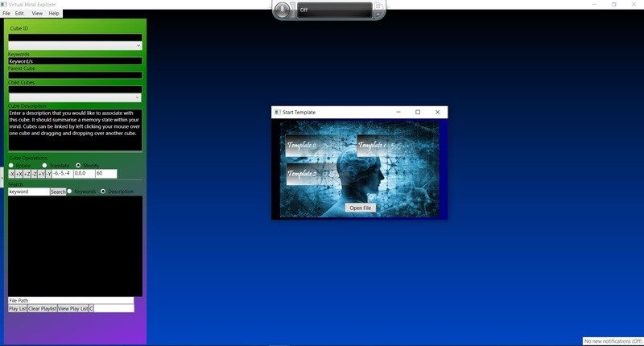Screen dimensions: 644x346
Task: Click the +Y axis cube button
Action: click(x=42, y=174)
